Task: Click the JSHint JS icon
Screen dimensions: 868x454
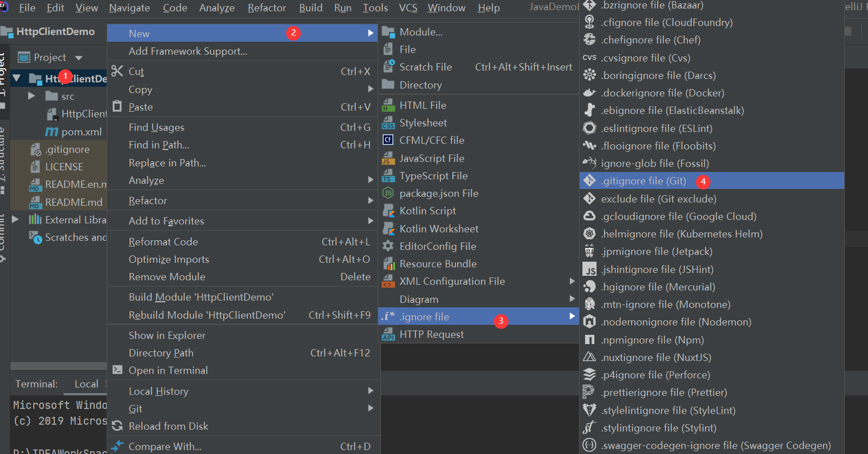Action: 589,270
